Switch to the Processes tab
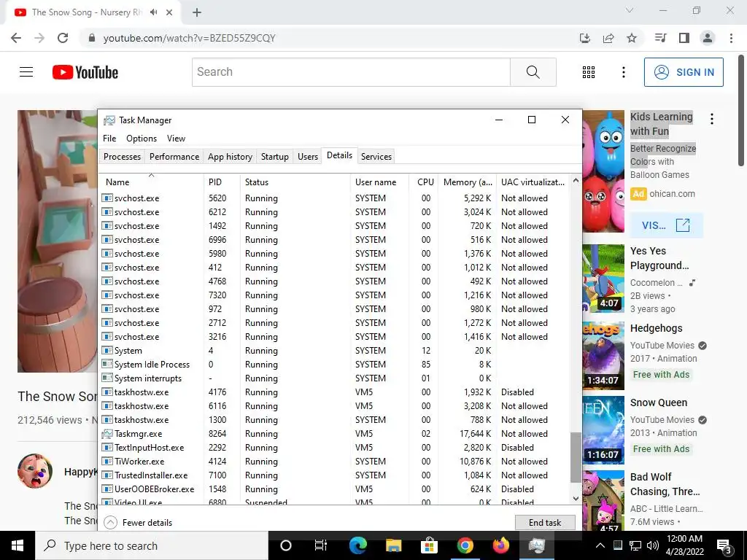Viewport: 747px width, 560px height. click(x=122, y=157)
